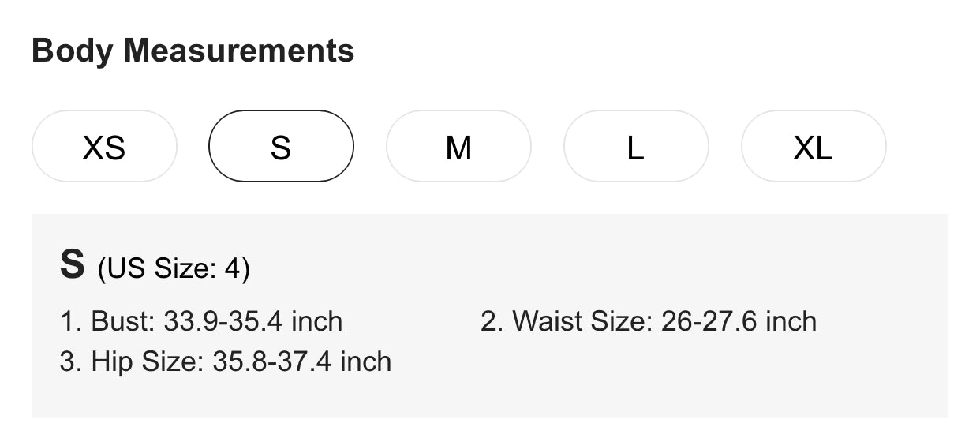This screenshot has width=980, height=427.
Task: Click the bold S label in details panel
Action: coord(72,265)
